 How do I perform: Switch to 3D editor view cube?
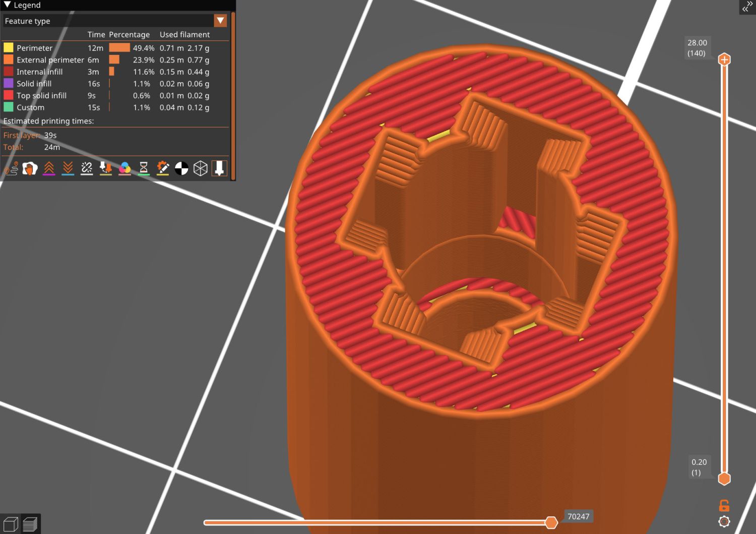pos(11,524)
